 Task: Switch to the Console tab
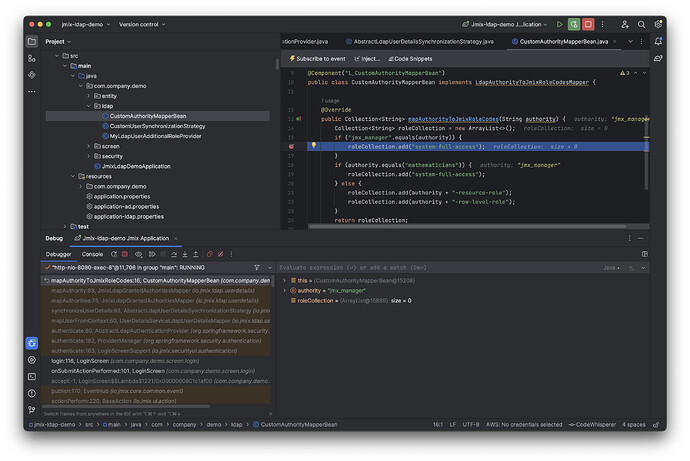[x=92, y=254]
